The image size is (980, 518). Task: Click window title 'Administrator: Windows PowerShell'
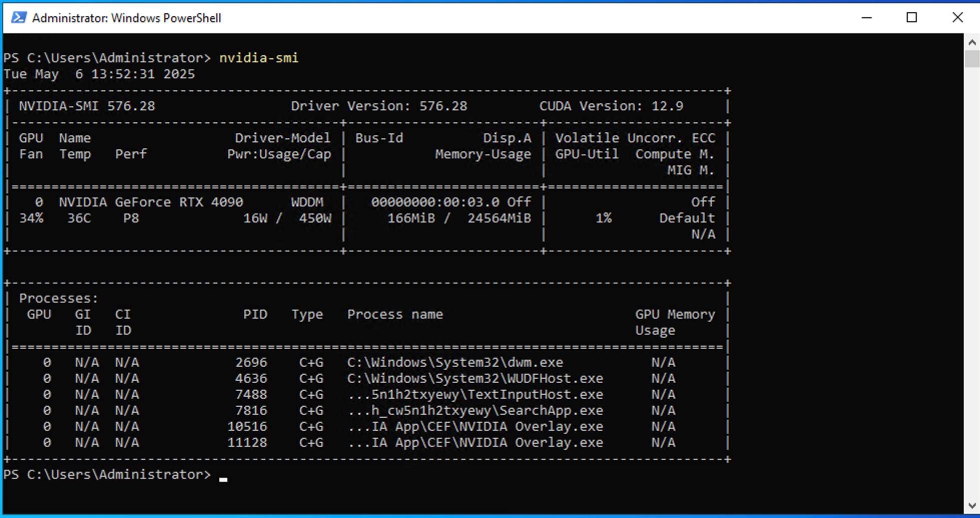point(127,18)
